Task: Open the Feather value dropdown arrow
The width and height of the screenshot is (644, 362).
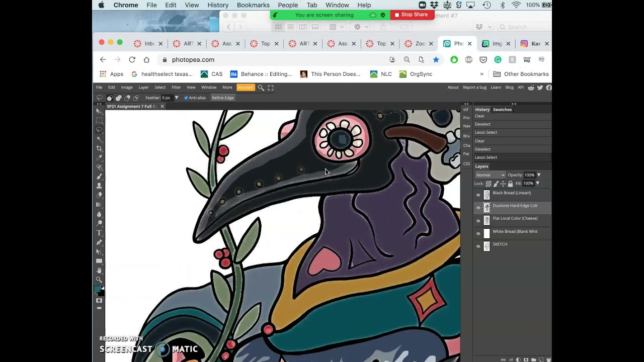Action: (x=176, y=98)
